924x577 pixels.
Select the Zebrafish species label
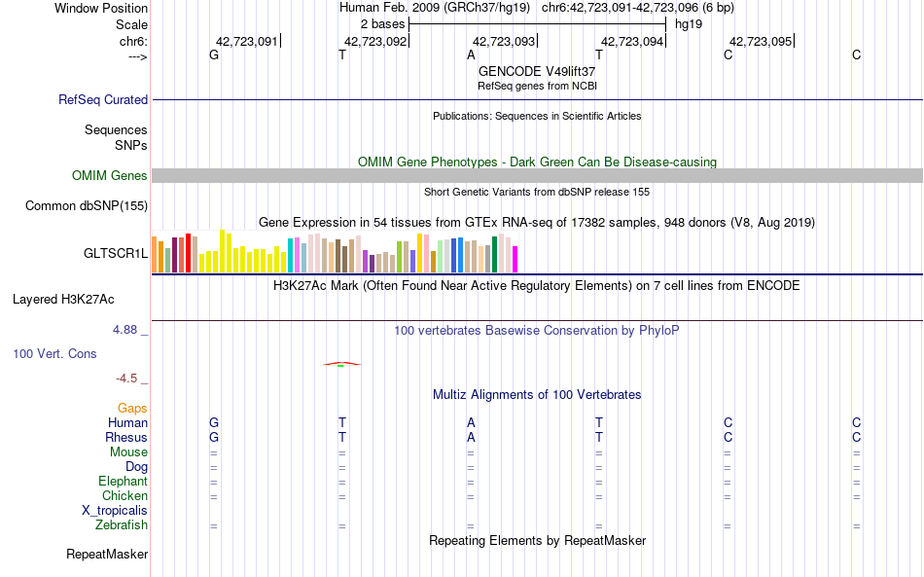tap(122, 524)
